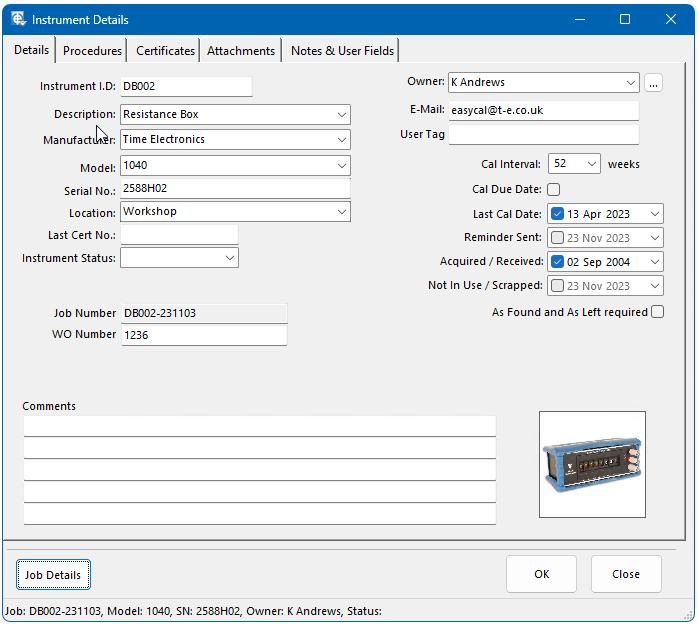Screen dimensions: 698x627
Task: Open the Instrument Status dropdown
Action: [x=229, y=258]
